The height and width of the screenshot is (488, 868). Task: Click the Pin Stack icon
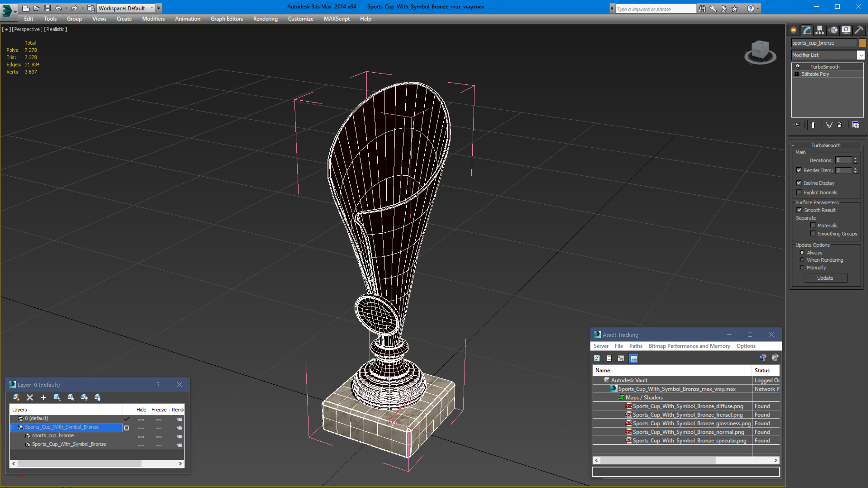tap(797, 125)
